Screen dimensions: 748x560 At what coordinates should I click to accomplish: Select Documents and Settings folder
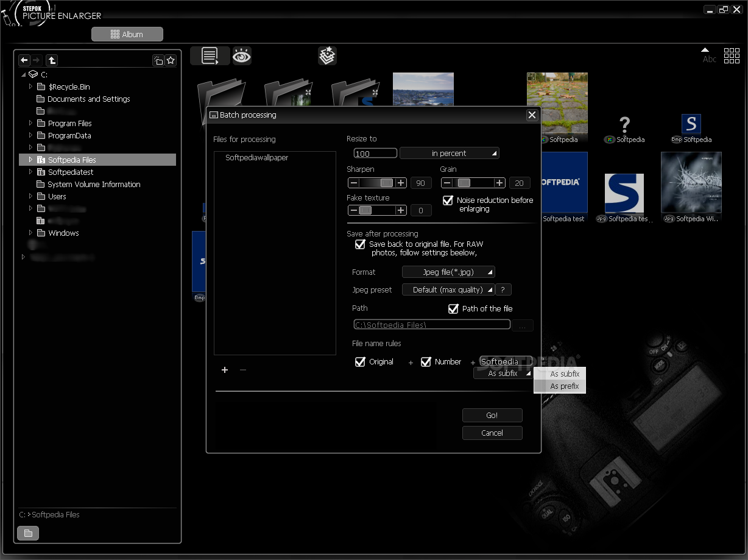[x=88, y=99]
